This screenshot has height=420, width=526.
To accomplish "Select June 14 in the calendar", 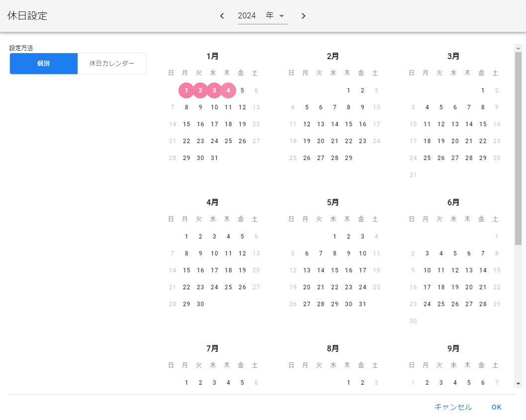I will (x=483, y=270).
